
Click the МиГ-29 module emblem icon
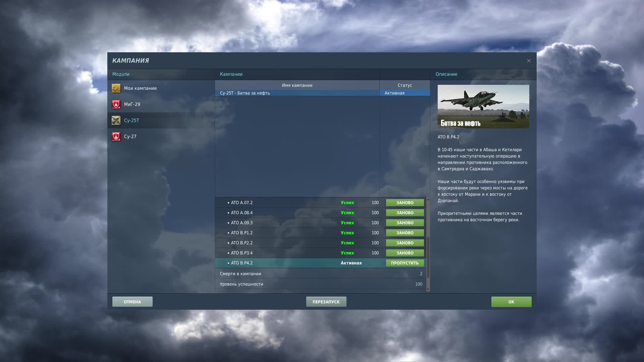pyautogui.click(x=116, y=104)
